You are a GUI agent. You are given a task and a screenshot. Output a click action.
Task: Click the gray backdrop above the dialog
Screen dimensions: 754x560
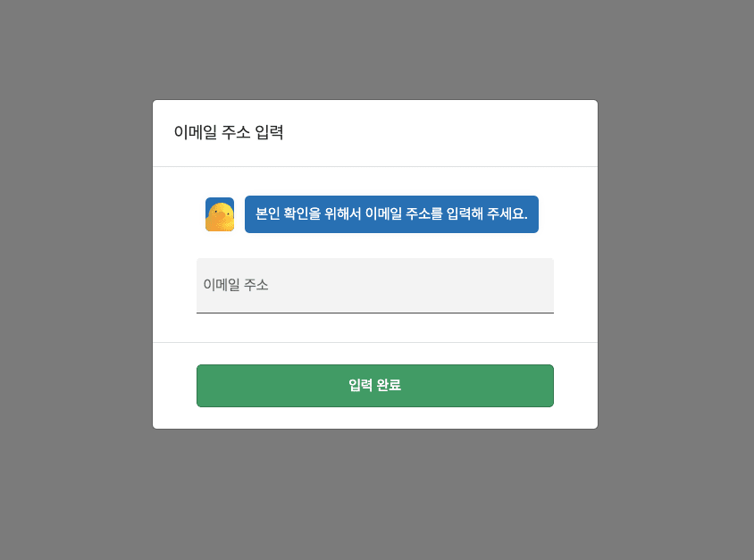pos(375,49)
